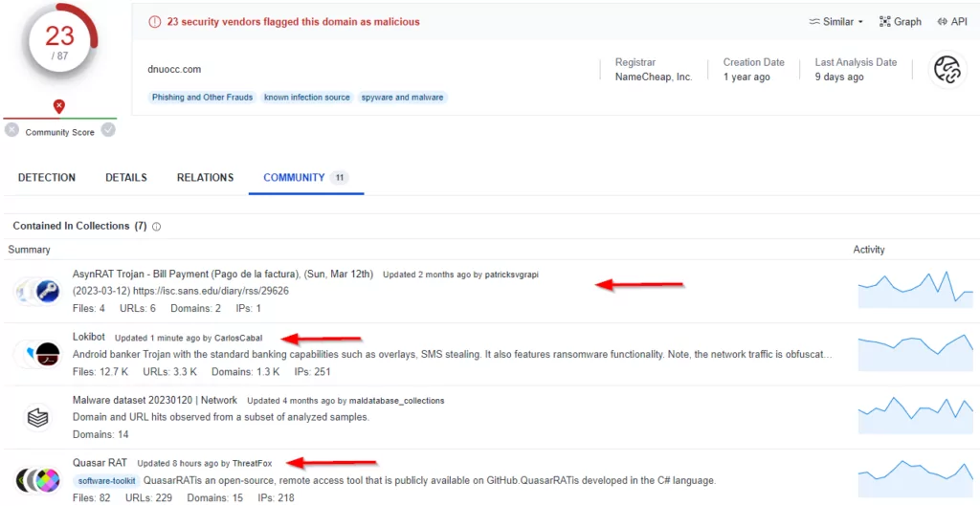Click AsynRAT's URLs: 6 count
The image size is (980, 506).
(x=138, y=309)
